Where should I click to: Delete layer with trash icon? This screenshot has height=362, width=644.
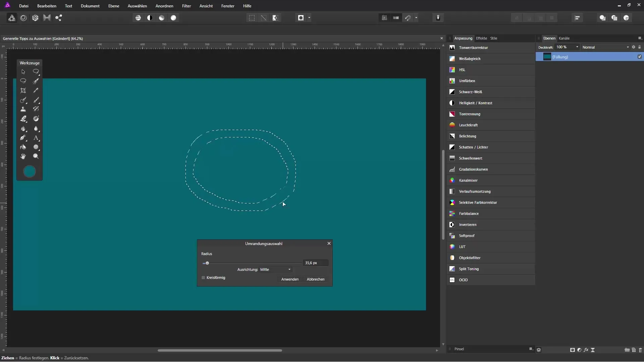(x=640, y=350)
